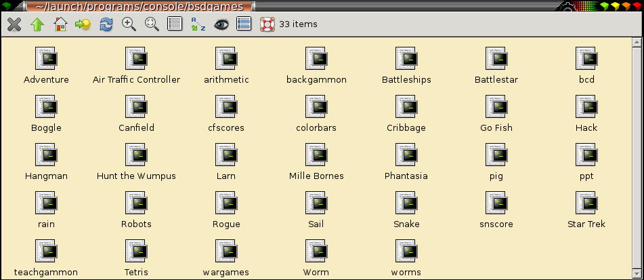Launch Star Trek
Viewport: 644px width, 280px height.
(586, 210)
